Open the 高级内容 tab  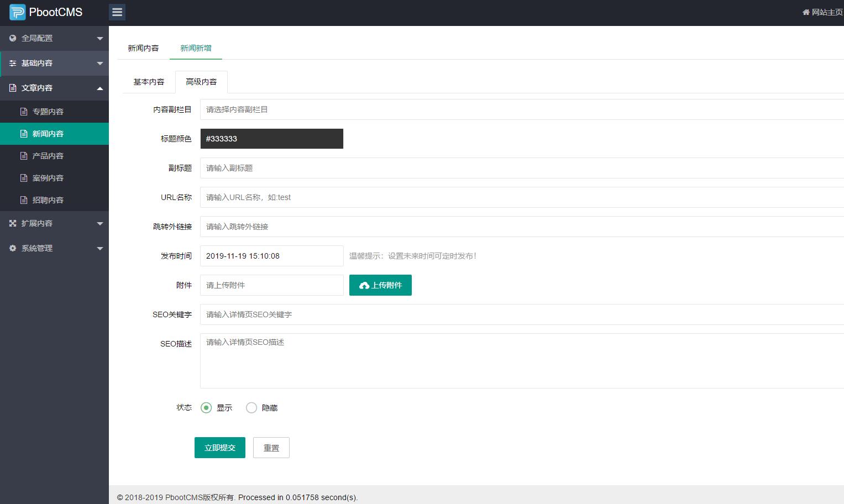coord(201,82)
